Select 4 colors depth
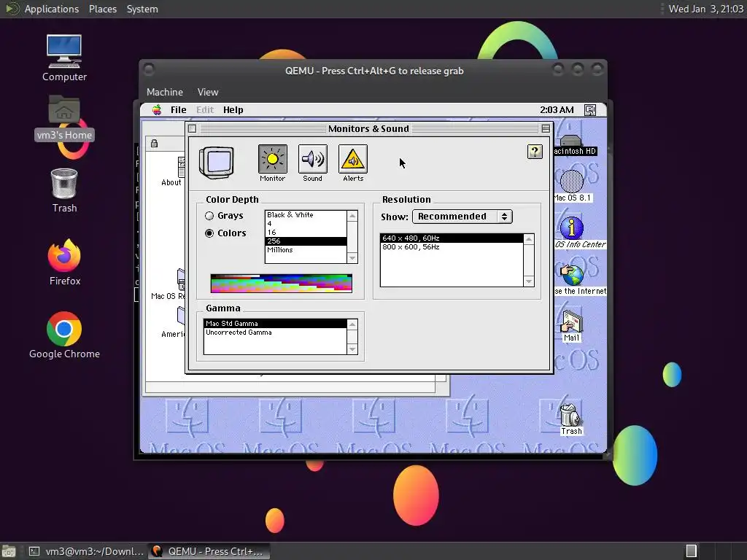Screen dimensions: 747x560 [x=306, y=224]
